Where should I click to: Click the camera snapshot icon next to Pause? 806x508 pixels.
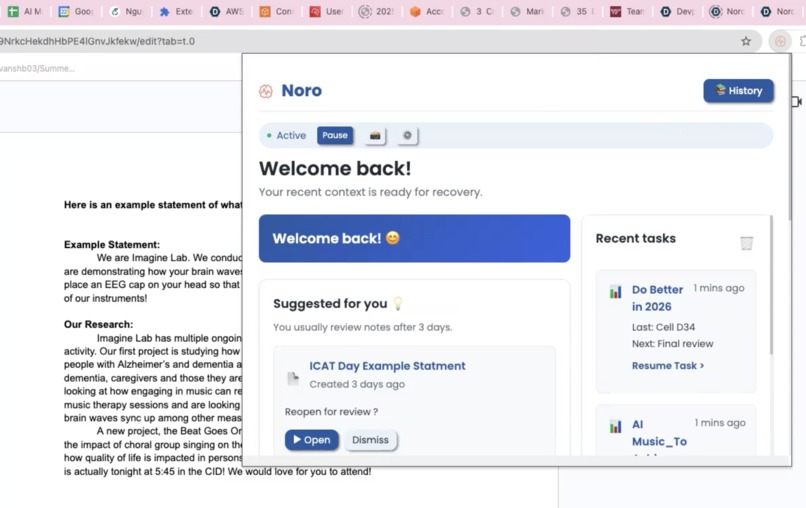(375, 135)
